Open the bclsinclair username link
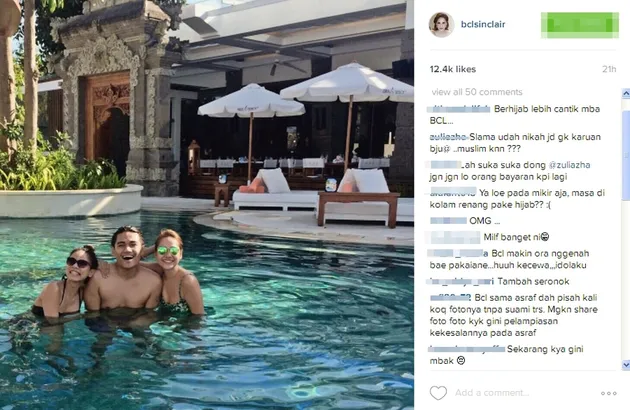 click(483, 24)
